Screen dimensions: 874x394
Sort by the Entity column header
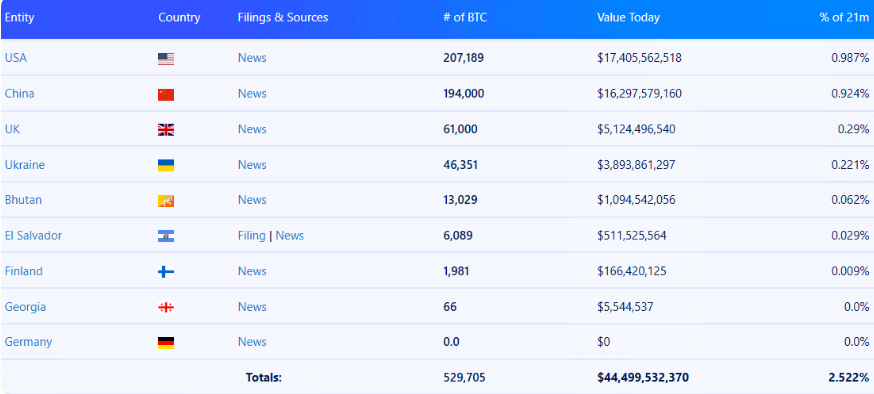point(20,17)
